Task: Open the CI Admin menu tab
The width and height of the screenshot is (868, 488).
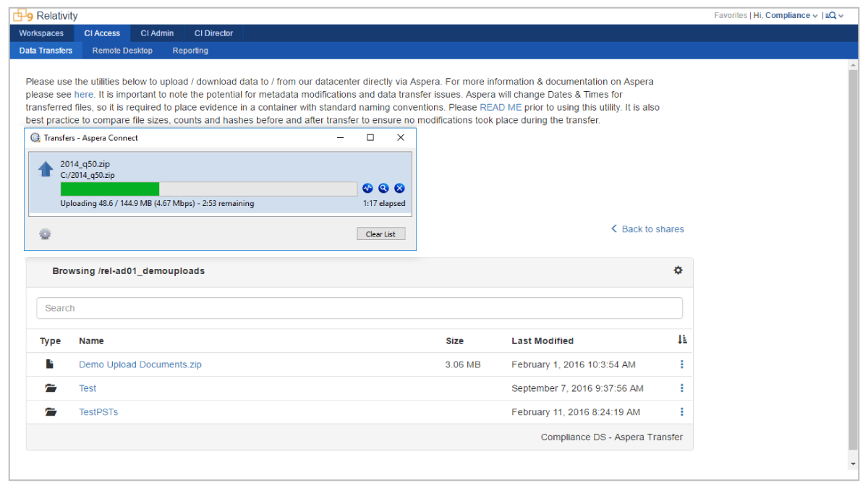Action: pyautogui.click(x=156, y=33)
